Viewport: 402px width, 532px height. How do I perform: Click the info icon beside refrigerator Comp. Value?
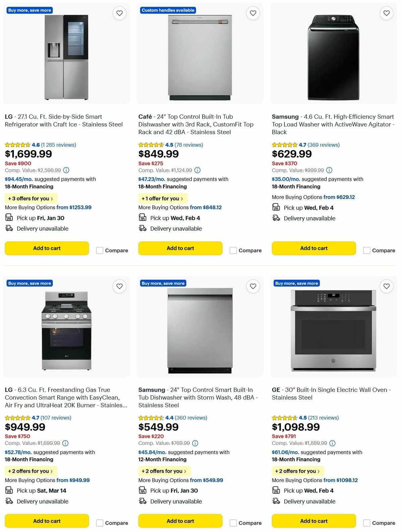[66, 170]
